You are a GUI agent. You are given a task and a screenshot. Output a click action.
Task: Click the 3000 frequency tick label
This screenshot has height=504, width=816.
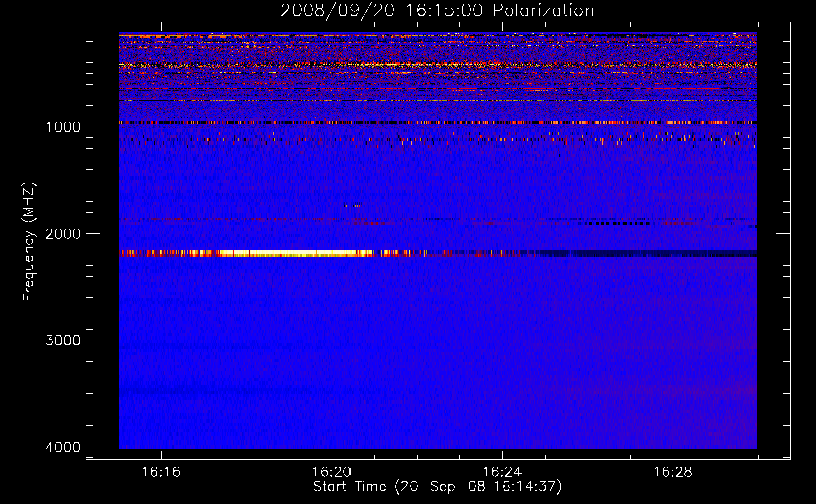63,340
